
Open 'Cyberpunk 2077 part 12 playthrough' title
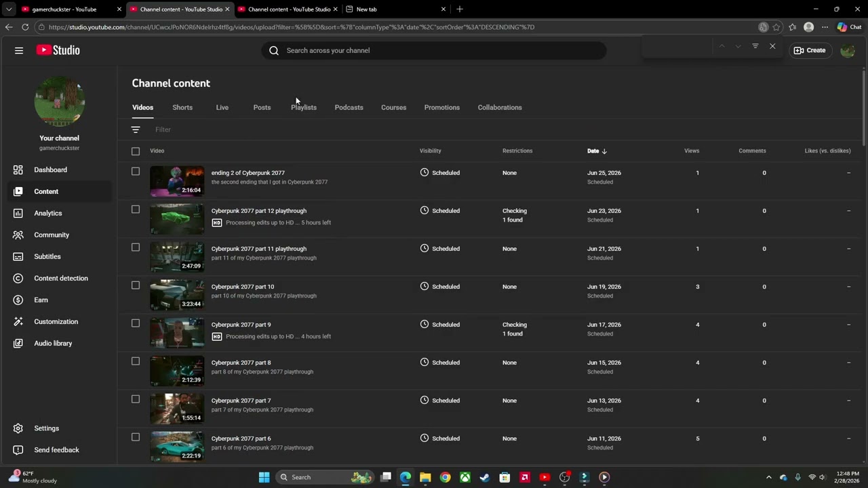click(259, 211)
